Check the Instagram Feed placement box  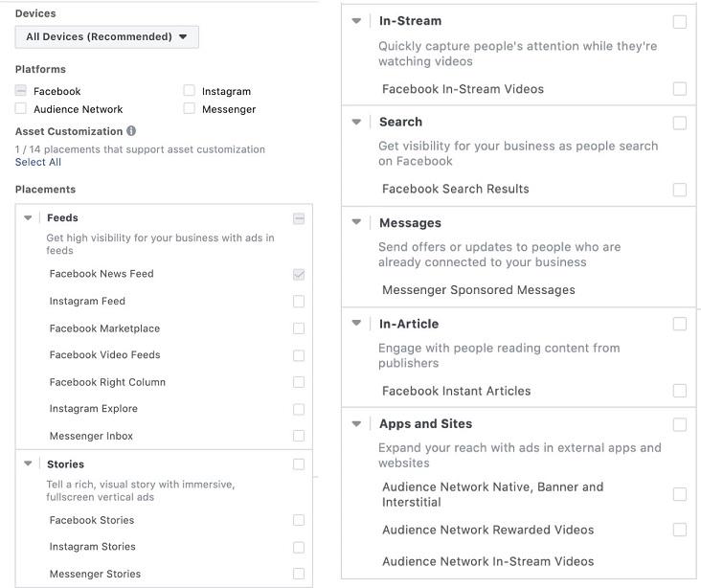pos(299,302)
